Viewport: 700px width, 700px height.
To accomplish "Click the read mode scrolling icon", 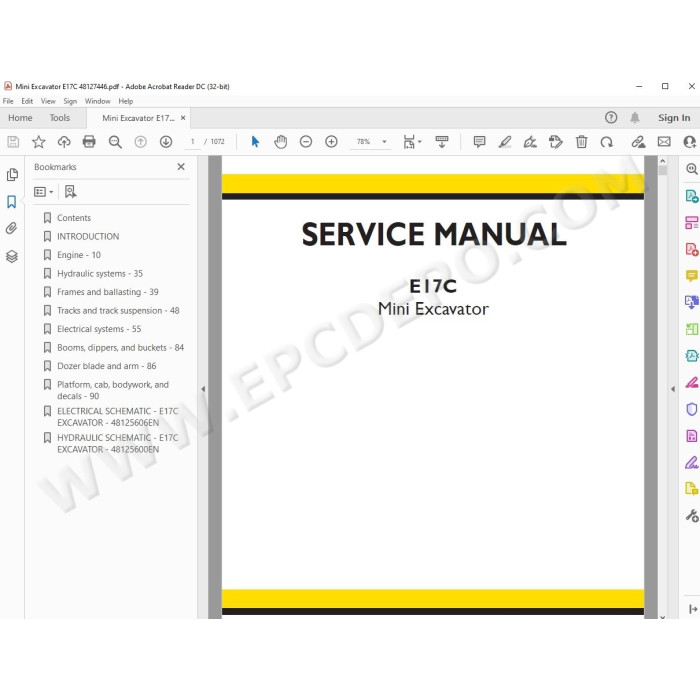I will tap(442, 142).
